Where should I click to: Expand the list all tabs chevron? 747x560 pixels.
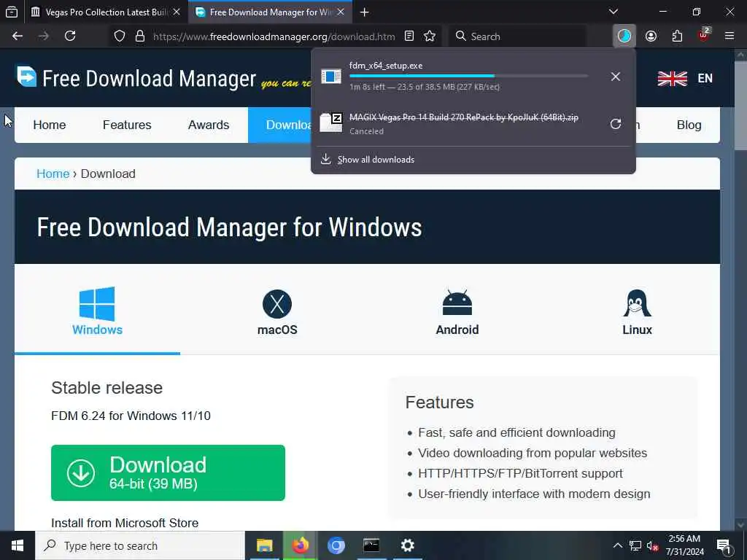614,12
